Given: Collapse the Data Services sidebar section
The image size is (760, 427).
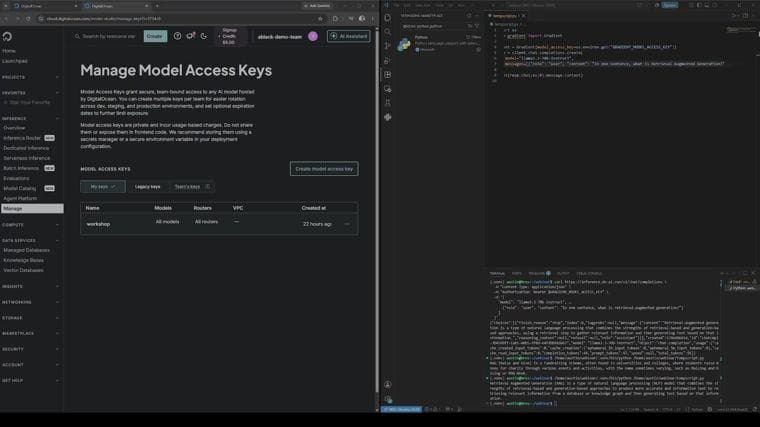Looking at the screenshot, I should coord(31,240).
